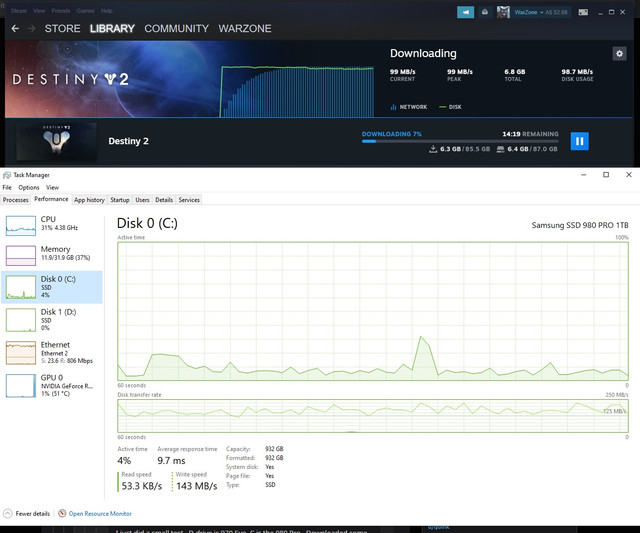Click the 99 MB/s CURRENT value
This screenshot has width=640, height=533.
[x=402, y=71]
